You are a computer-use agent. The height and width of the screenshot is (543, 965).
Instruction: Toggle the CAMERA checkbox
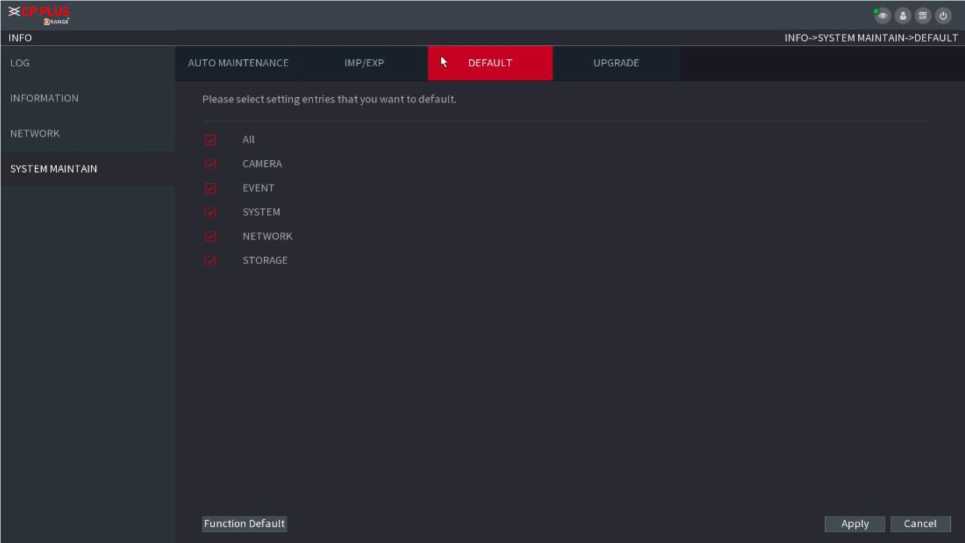pos(210,164)
